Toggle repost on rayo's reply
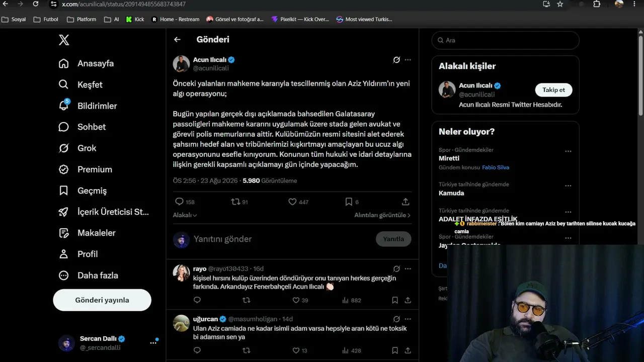The width and height of the screenshot is (644, 362). click(247, 300)
